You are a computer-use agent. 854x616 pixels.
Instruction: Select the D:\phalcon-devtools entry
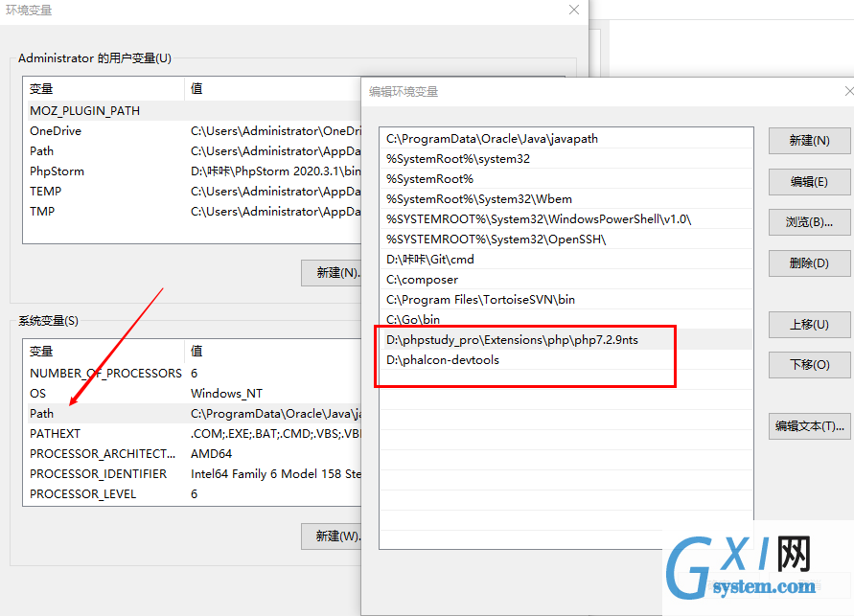[566, 360]
